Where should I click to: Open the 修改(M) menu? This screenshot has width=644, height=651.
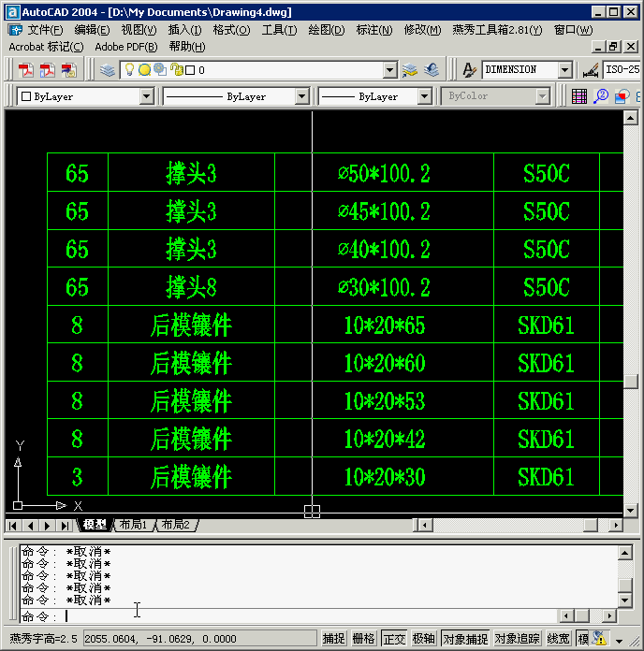[422, 30]
